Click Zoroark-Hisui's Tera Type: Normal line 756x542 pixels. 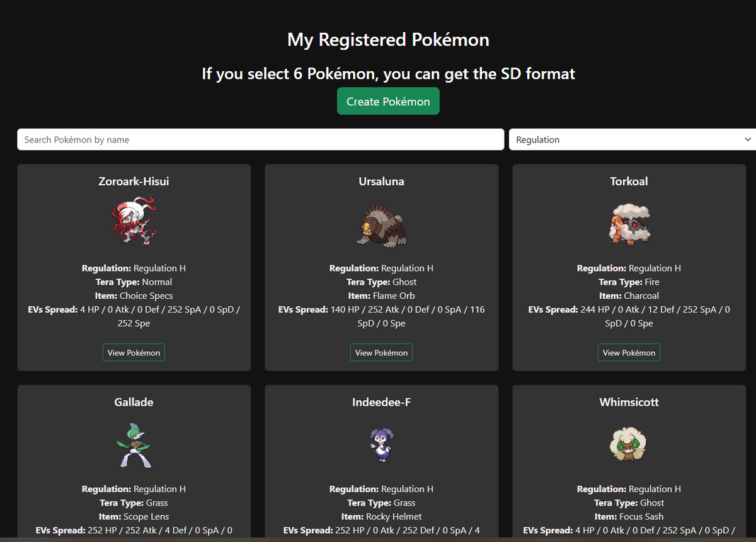[x=134, y=282]
